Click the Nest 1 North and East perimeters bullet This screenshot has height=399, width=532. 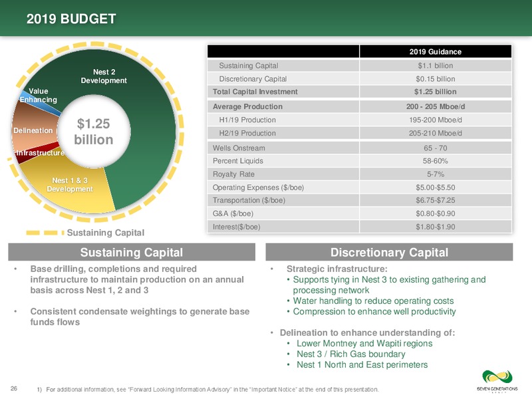click(362, 364)
